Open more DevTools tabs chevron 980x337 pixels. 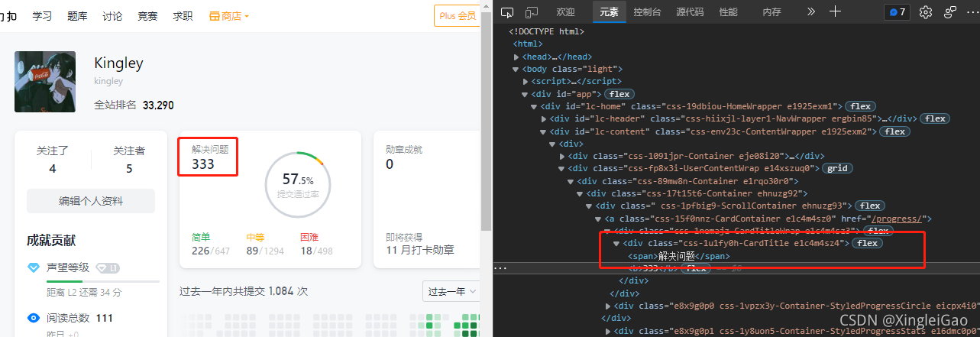pyautogui.click(x=811, y=11)
